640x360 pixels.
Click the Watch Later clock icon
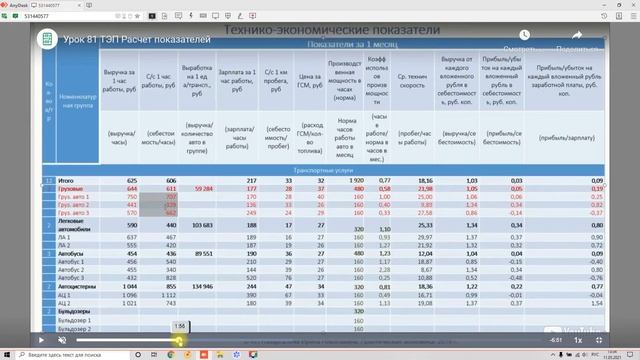pos(524,35)
